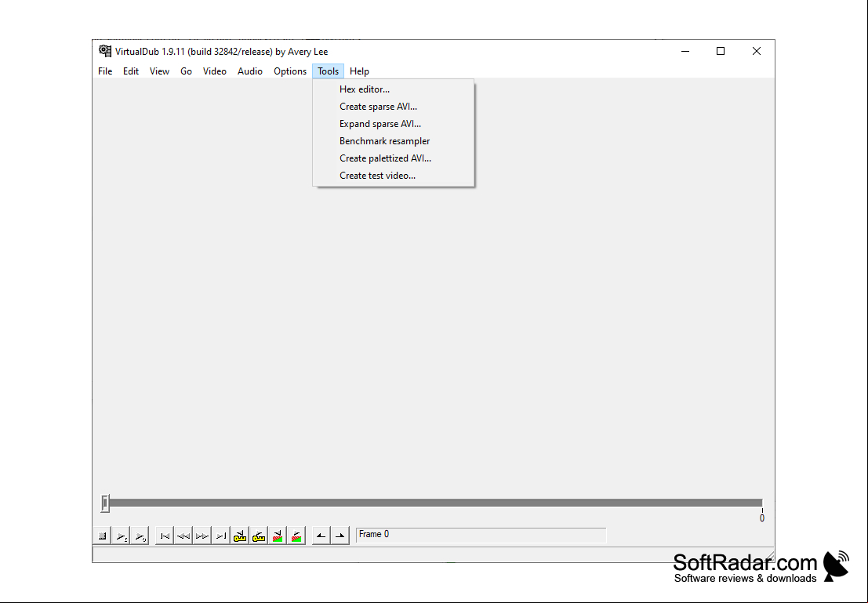
Task: Play the output video preview
Action: click(x=140, y=536)
